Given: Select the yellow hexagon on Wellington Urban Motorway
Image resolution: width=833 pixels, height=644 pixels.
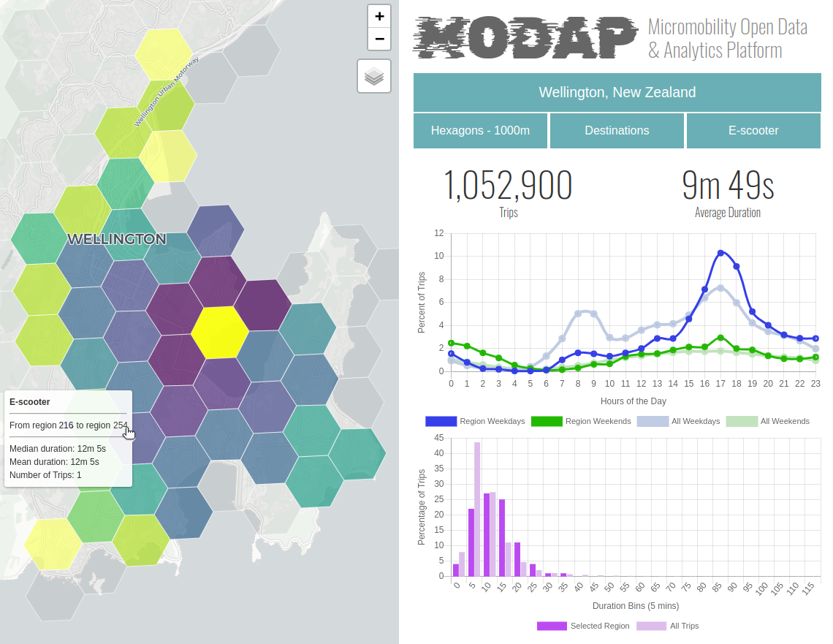Looking at the screenshot, I should 164,53.
